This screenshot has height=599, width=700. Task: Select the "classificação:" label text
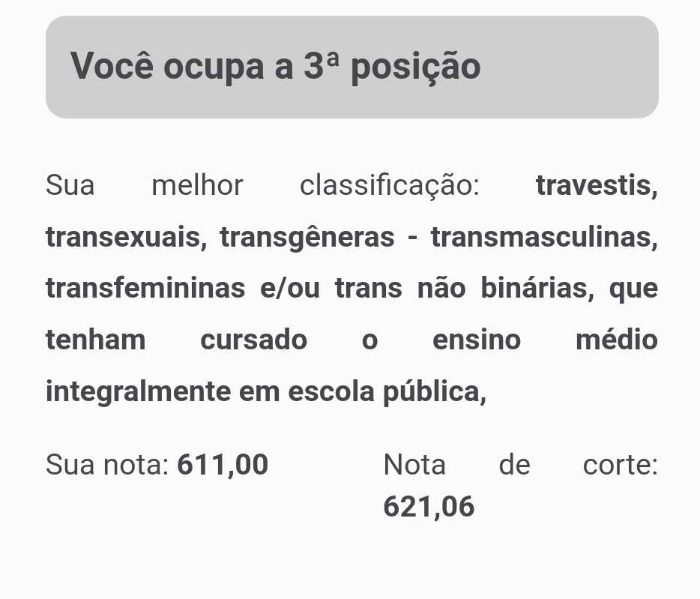389,185
